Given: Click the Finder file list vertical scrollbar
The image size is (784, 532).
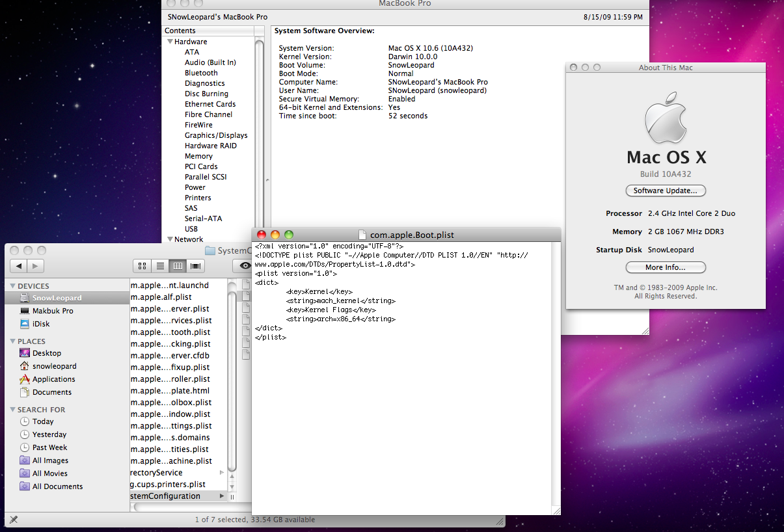Looking at the screenshot, I should (x=232, y=377).
